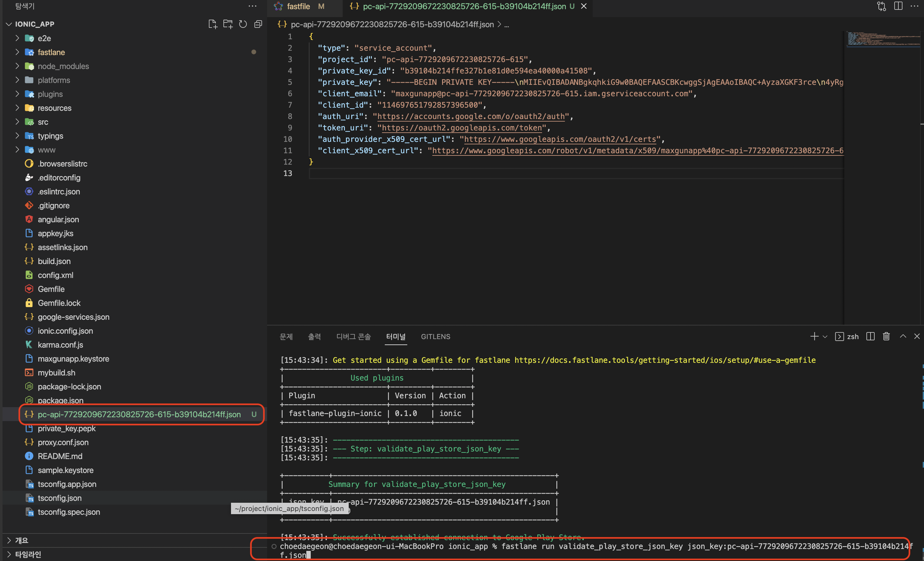Collapse the IONIC_APP root folder
The height and width of the screenshot is (561, 924).
click(x=9, y=24)
